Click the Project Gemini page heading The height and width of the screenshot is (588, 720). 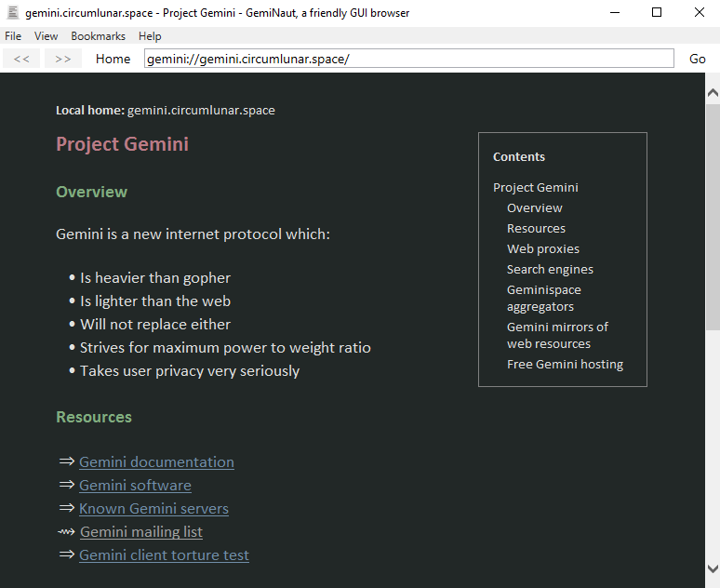pos(122,144)
